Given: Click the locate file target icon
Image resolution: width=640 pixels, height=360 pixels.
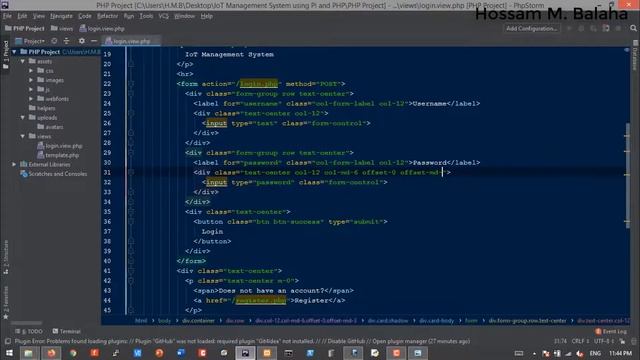Looking at the screenshot, I should [54, 41].
